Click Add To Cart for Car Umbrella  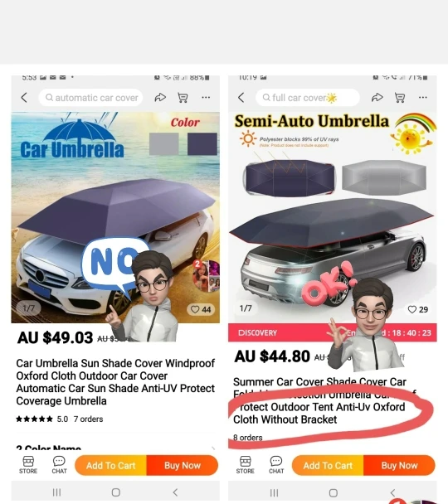coord(110,465)
